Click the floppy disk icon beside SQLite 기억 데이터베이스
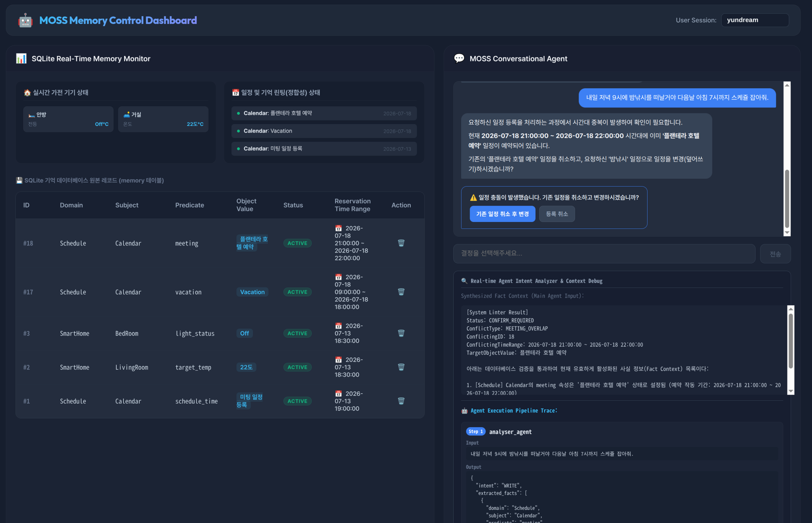This screenshot has width=812, height=523. [x=19, y=180]
